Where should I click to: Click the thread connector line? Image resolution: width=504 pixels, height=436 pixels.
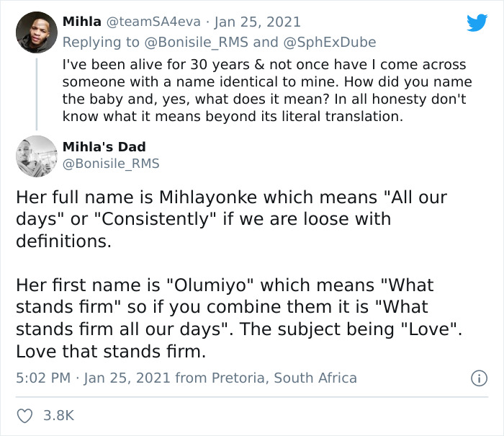pos(37,94)
